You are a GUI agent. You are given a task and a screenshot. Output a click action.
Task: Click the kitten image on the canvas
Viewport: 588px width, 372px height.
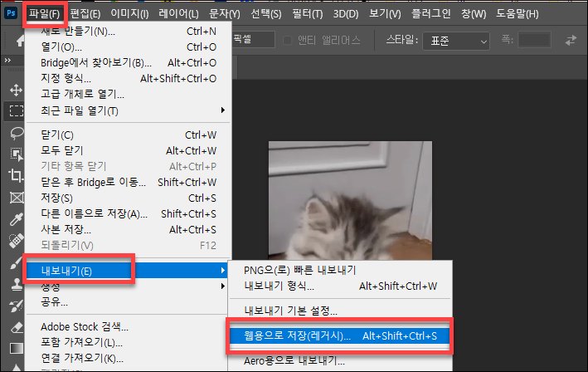click(x=350, y=200)
